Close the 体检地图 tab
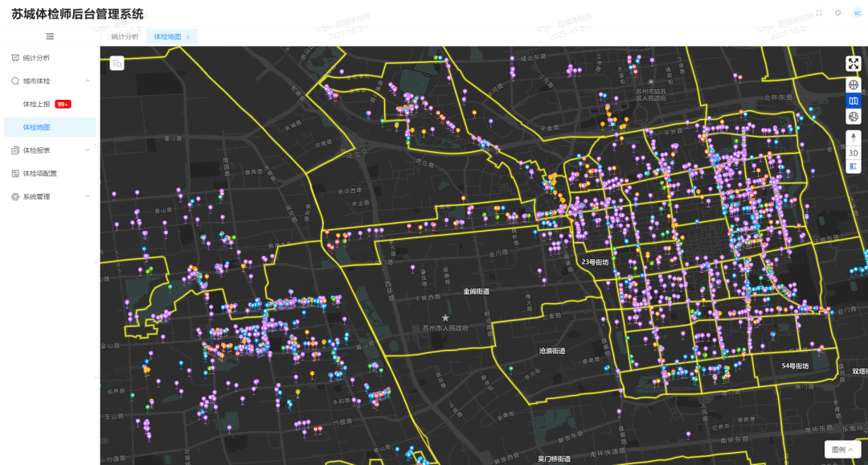868x465 pixels. tap(188, 37)
